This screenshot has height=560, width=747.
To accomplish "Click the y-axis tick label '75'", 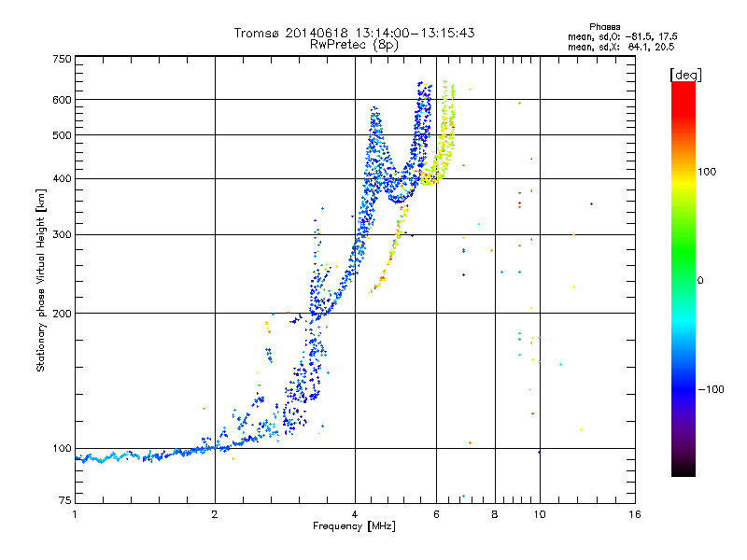I will coord(65,500).
